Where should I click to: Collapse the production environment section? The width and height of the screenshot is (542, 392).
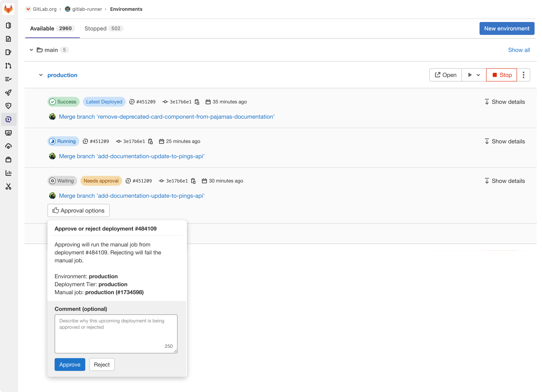pyautogui.click(x=41, y=75)
